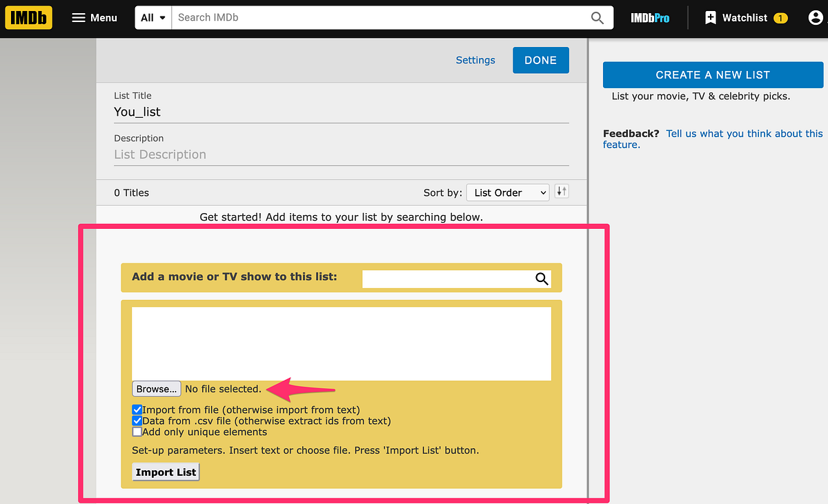828x504 pixels.
Task: Click the search magnifier in top bar
Action: [597, 17]
